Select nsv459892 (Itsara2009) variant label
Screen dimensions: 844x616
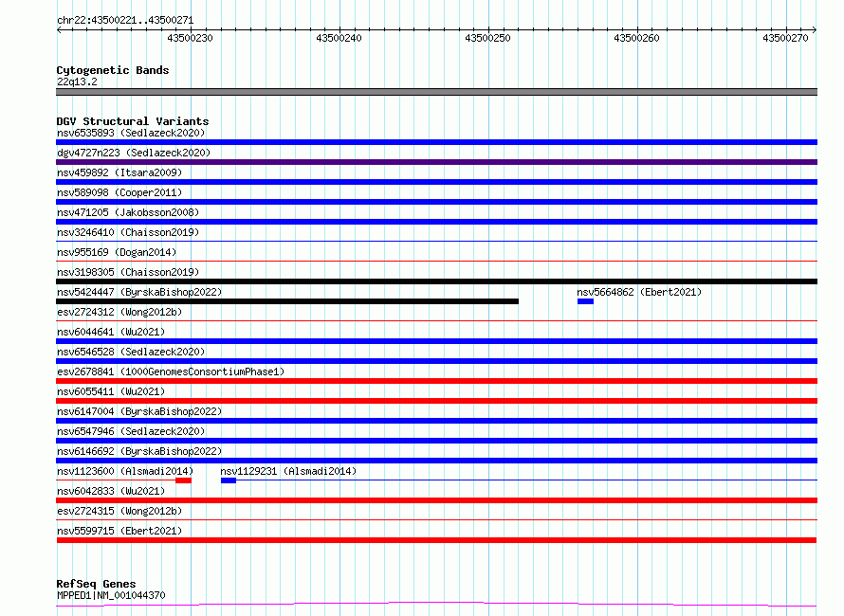coord(119,172)
